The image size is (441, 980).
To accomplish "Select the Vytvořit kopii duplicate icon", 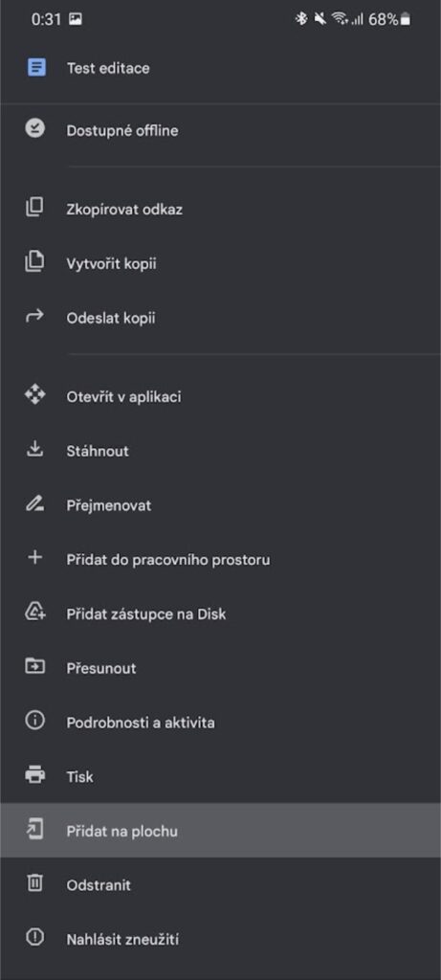I will 35,262.
